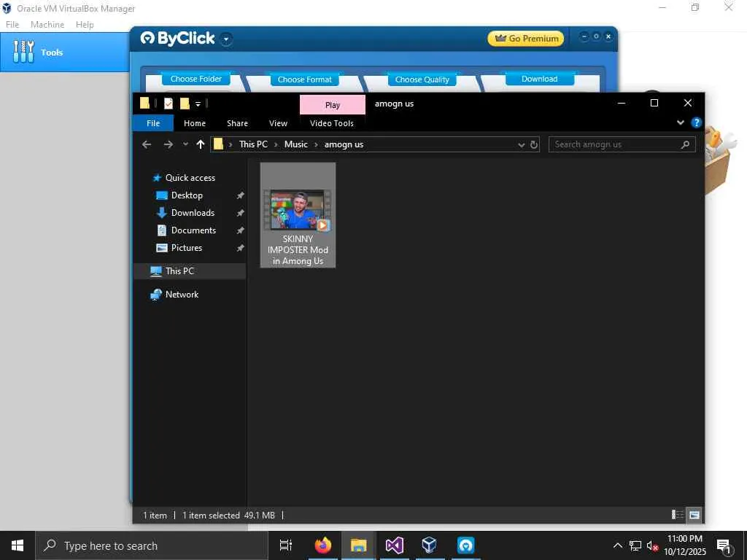The height and width of the screenshot is (560, 747).
Task: Open ByClick logo dropdown arrow
Action: tap(226, 39)
